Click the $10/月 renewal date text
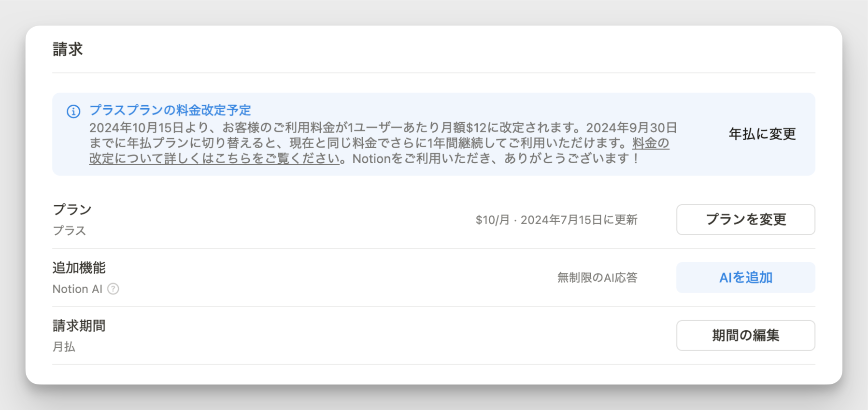Viewport: 868px width, 410px height. [556, 220]
